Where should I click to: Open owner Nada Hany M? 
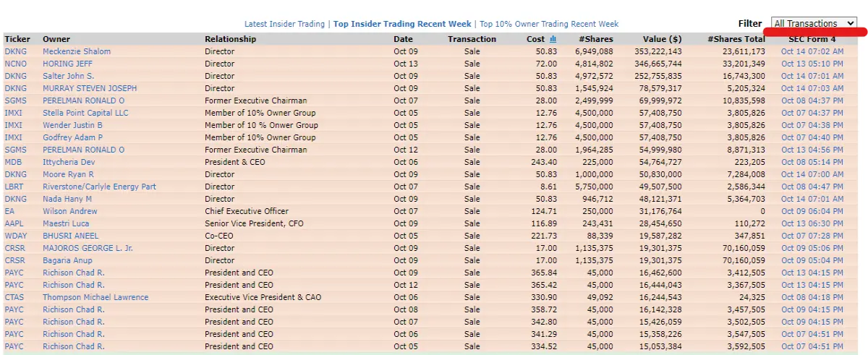click(67, 199)
